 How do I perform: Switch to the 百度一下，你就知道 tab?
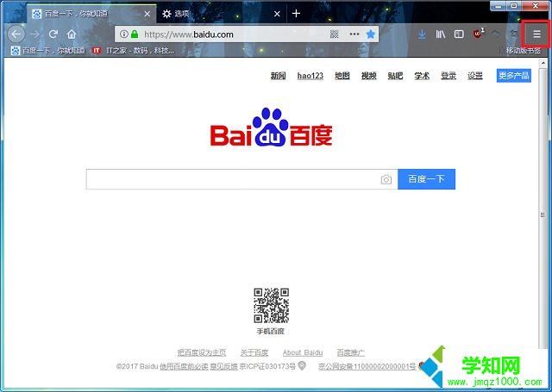click(x=91, y=14)
